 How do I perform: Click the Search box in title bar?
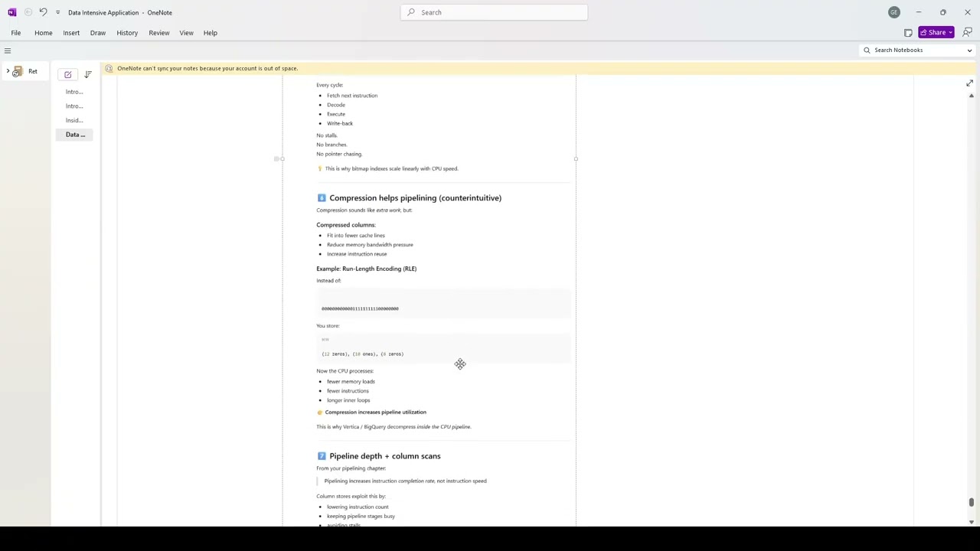click(x=494, y=12)
